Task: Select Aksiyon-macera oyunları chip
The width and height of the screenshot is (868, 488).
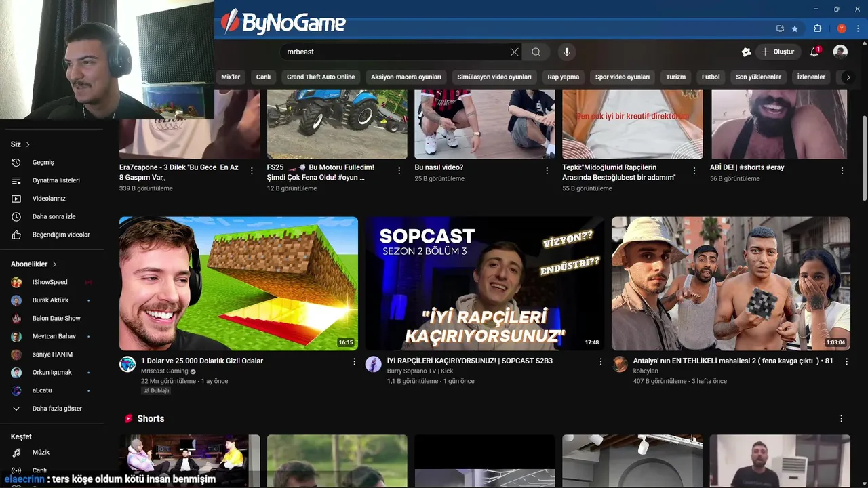Action: pyautogui.click(x=406, y=77)
